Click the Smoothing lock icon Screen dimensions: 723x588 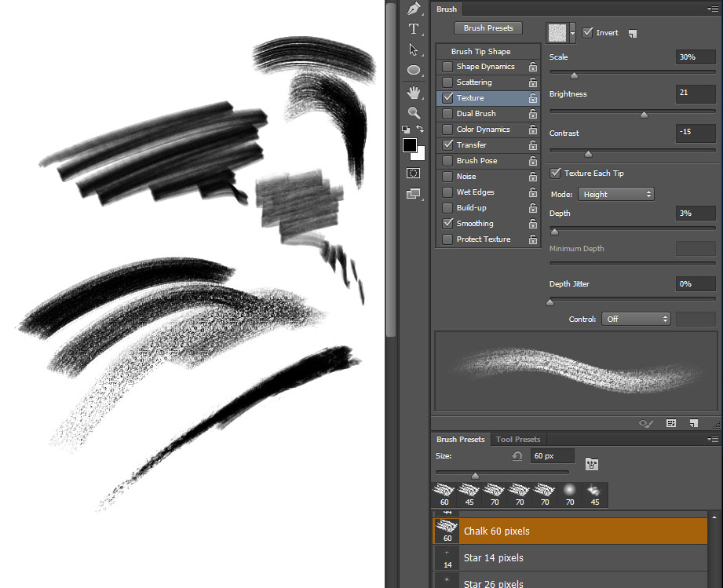(533, 223)
